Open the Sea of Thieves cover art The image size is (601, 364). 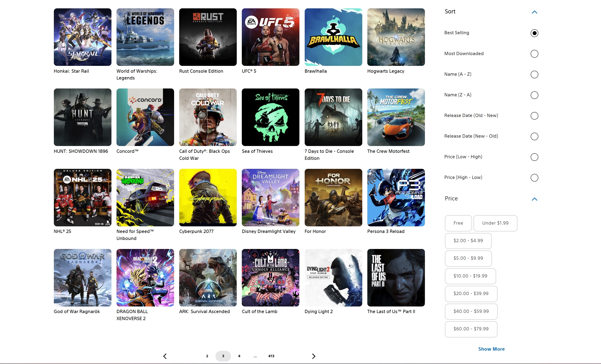coord(270,117)
